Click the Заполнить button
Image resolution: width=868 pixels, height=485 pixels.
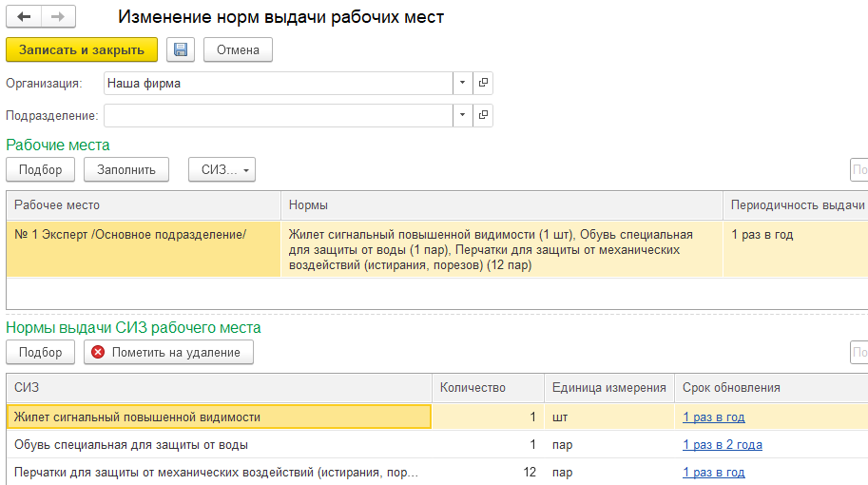(x=126, y=169)
